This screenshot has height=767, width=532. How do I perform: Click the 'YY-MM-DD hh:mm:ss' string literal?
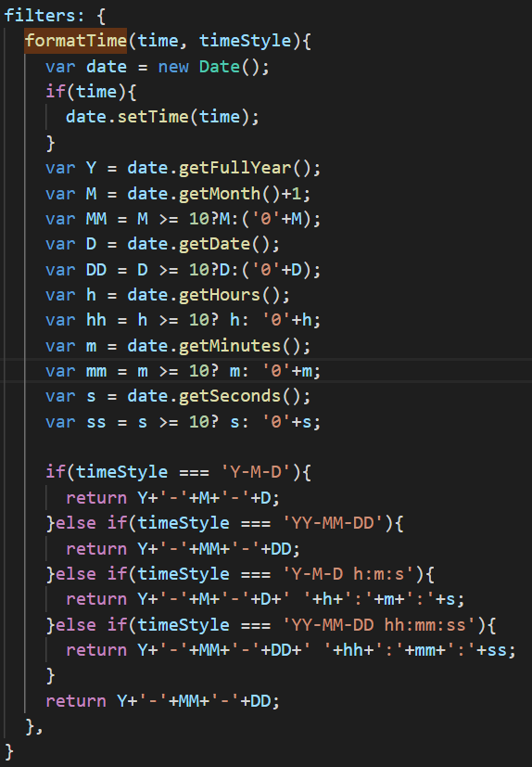(379, 625)
